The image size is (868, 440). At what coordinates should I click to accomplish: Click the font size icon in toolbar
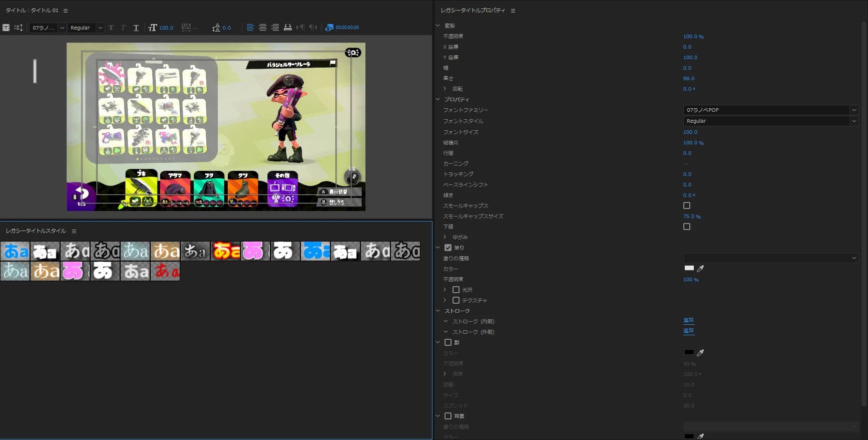coord(153,28)
